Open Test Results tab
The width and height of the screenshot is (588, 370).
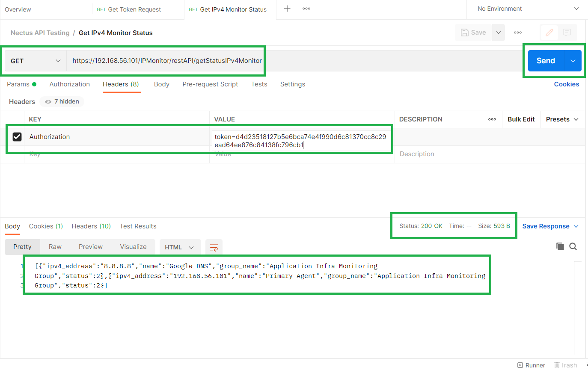(x=138, y=226)
